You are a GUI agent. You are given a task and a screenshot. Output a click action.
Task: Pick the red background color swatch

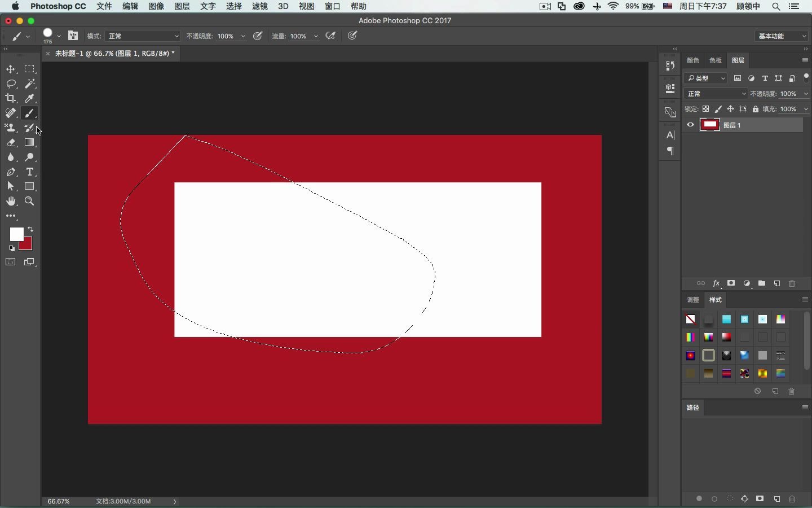click(28, 246)
